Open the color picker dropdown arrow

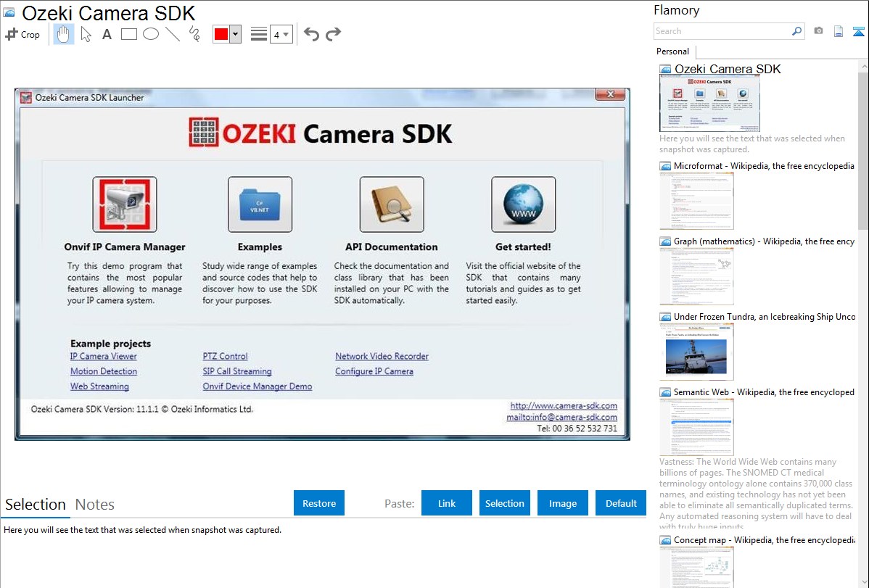[235, 34]
